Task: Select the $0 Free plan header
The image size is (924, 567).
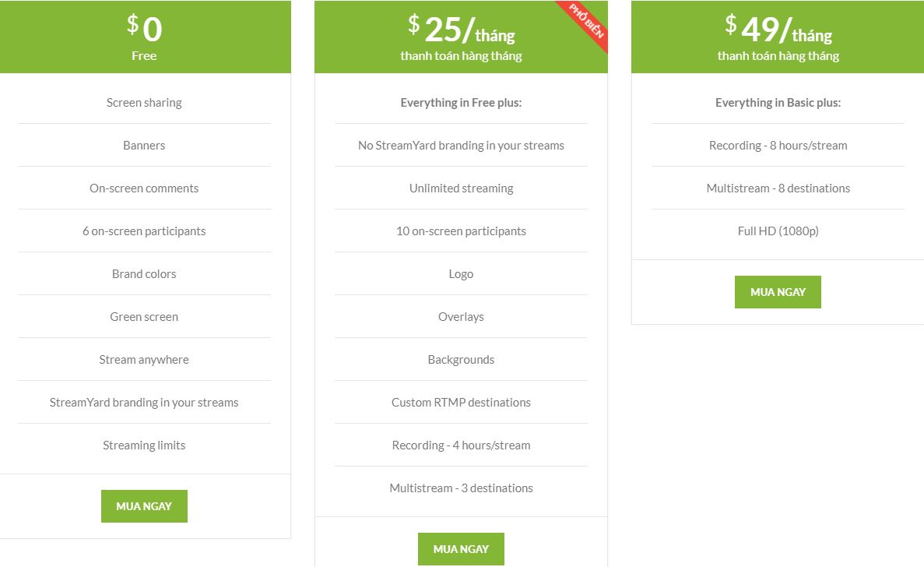Action: click(144, 37)
